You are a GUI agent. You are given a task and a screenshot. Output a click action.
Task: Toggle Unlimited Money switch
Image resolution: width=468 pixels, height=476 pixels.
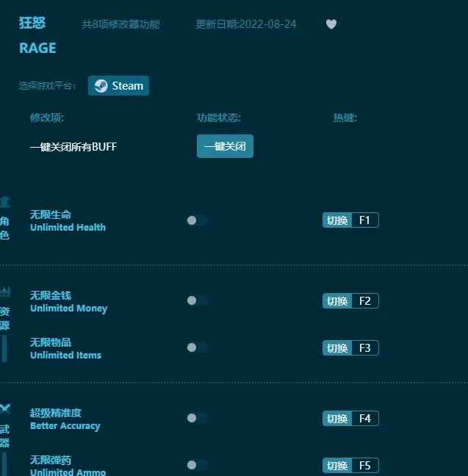[197, 300]
